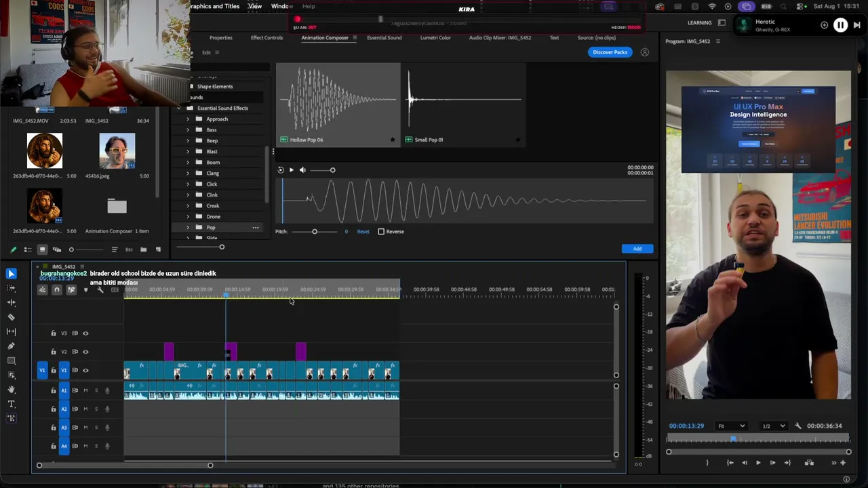Viewport: 868px width, 488px height.
Task: Select the Type tool
Action: point(12,404)
